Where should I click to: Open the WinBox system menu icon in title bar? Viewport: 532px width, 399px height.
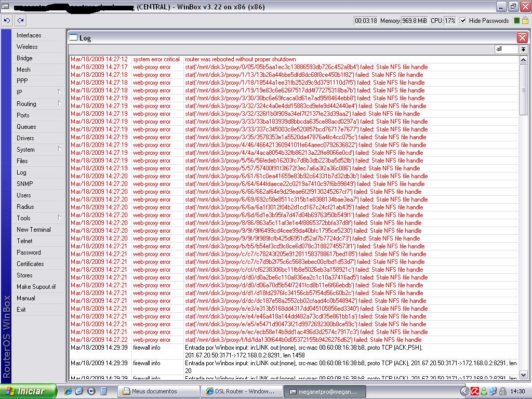5,6
